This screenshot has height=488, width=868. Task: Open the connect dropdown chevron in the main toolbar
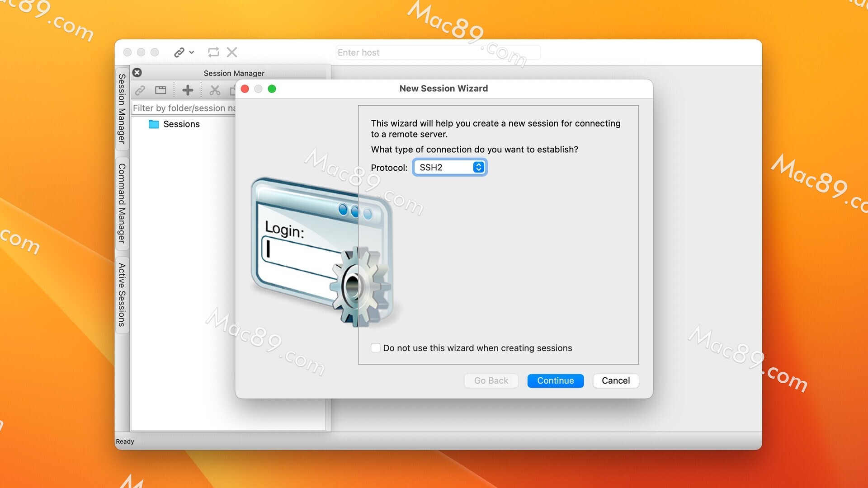192,52
